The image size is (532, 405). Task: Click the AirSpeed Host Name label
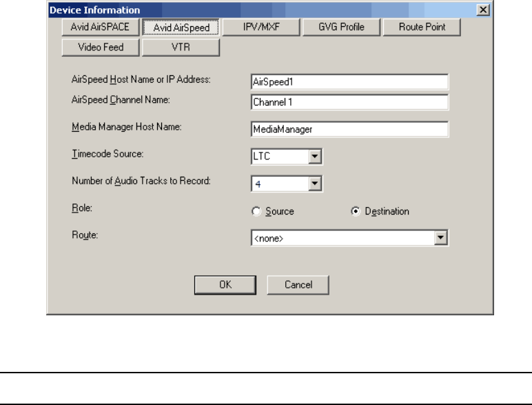(141, 79)
